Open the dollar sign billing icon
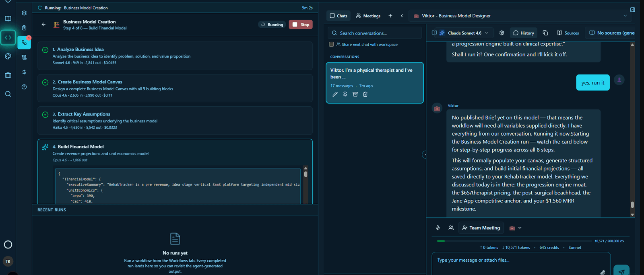Screen dimensions: 644x275 24,72
